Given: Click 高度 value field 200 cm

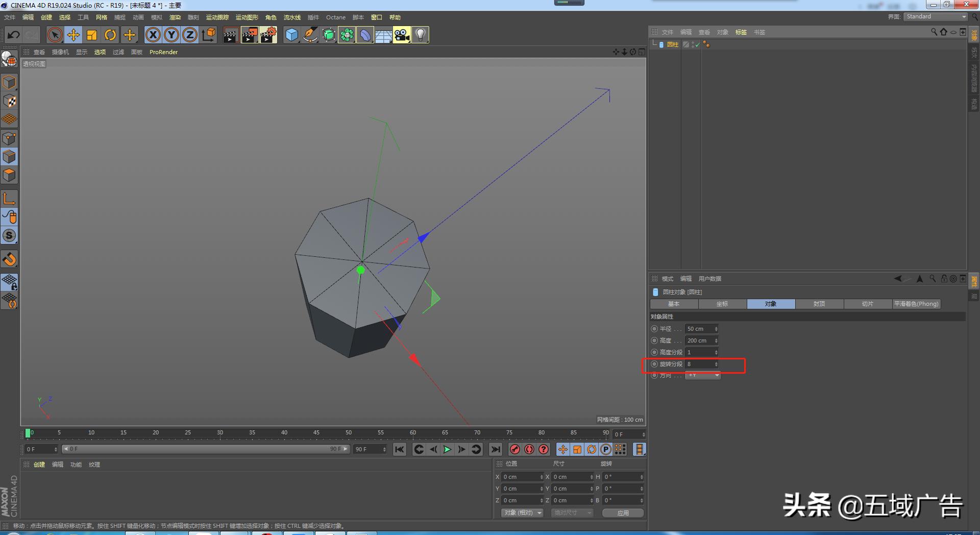Looking at the screenshot, I should click(x=699, y=341).
